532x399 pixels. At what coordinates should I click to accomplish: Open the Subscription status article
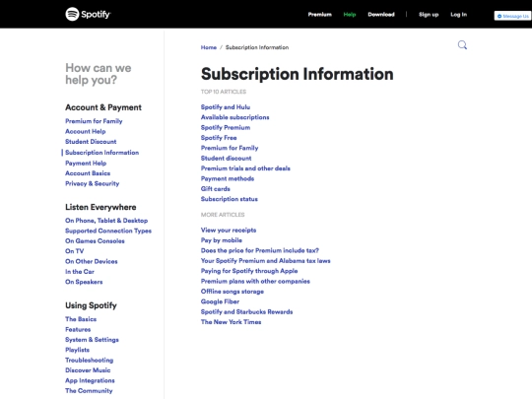(230, 199)
